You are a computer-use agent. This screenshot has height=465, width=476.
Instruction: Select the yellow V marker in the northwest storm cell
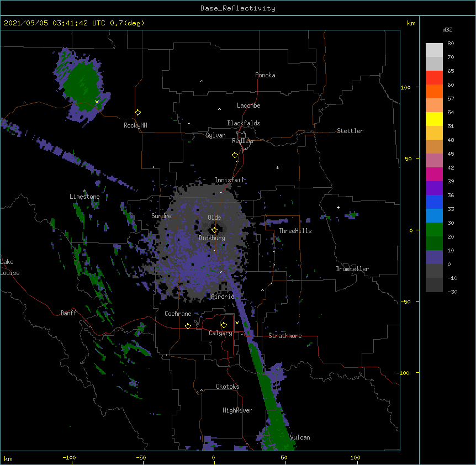pyautogui.click(x=97, y=102)
